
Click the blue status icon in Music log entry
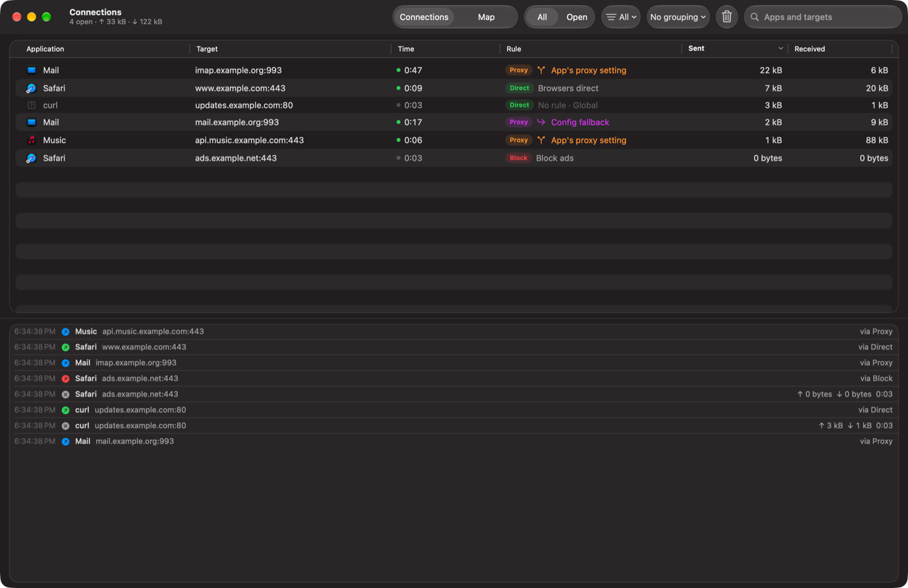(x=66, y=331)
